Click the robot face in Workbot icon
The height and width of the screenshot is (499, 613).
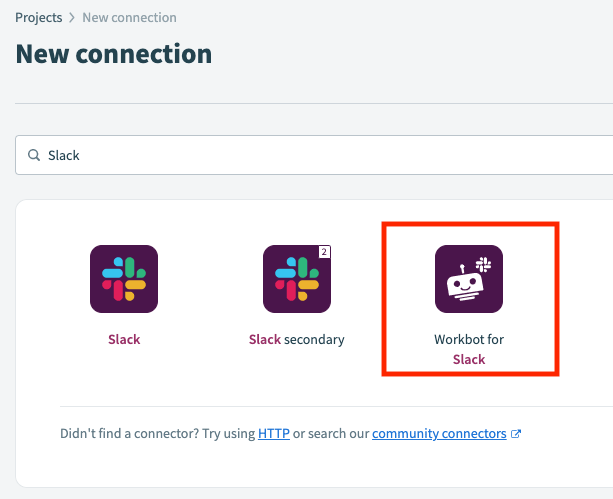(465, 285)
